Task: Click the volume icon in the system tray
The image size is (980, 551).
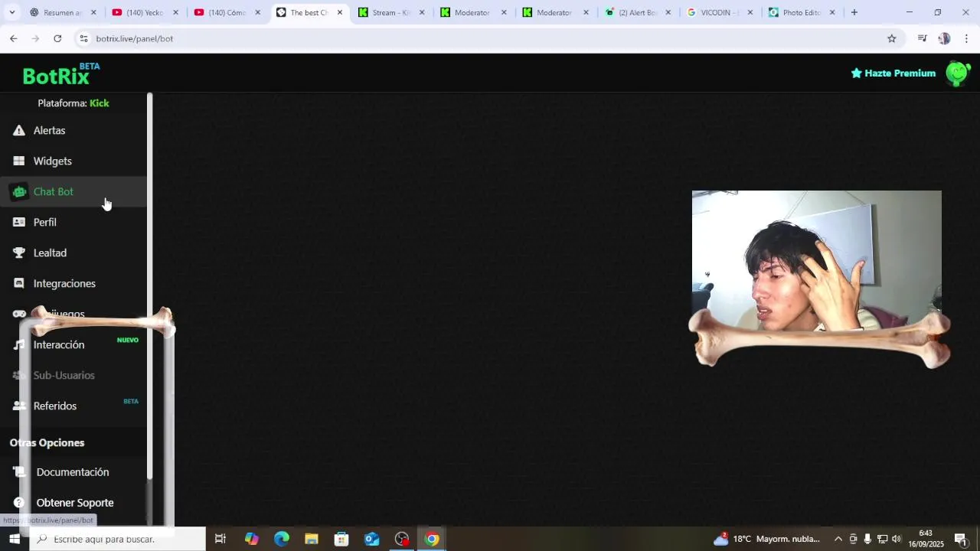Action: coord(897,539)
